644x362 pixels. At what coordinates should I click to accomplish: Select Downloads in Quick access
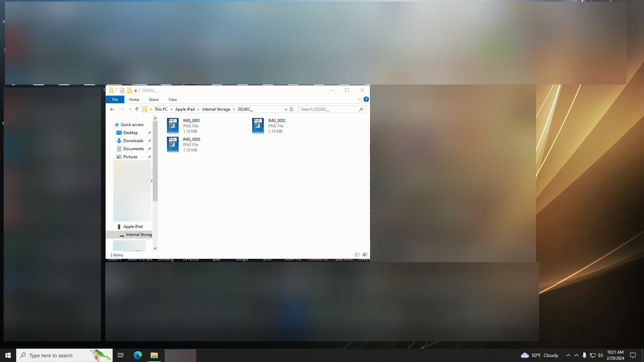point(133,141)
